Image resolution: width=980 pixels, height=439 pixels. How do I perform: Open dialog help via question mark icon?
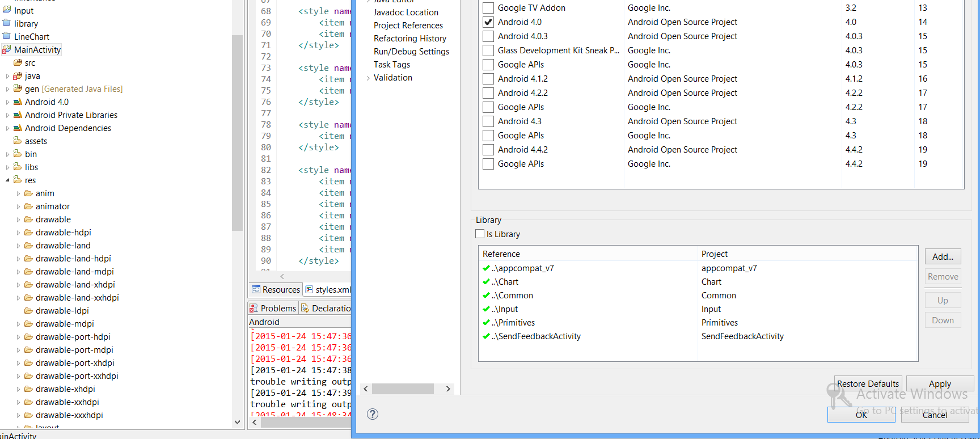pos(373,414)
